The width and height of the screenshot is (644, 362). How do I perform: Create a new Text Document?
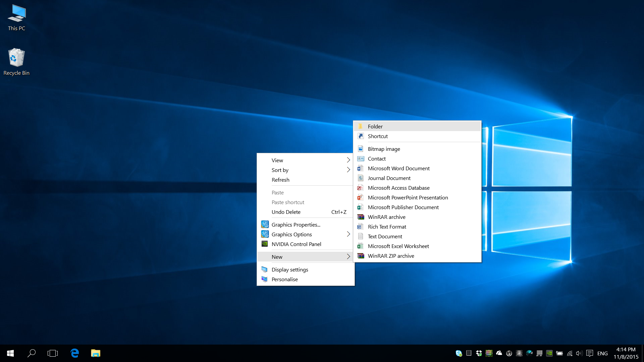(x=417, y=236)
